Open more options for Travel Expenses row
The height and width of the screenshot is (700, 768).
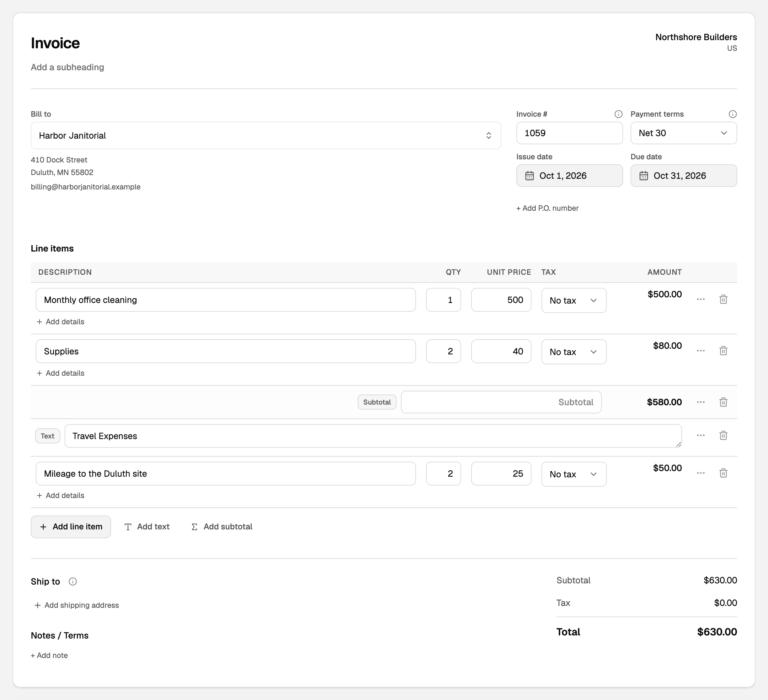pos(701,435)
